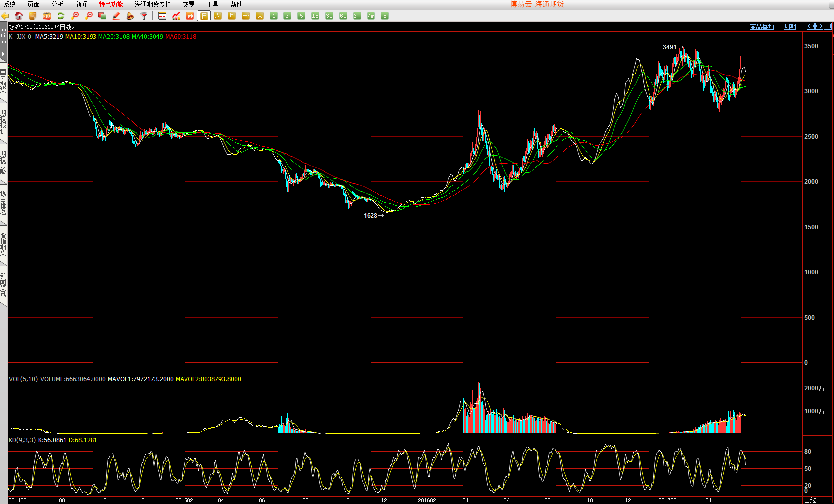The image size is (834, 504).
Task: Open the F10 info icon
Action: (47, 16)
